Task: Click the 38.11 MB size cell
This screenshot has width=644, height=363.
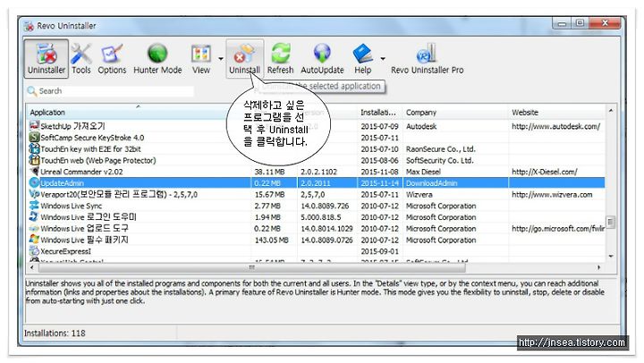Action: click(x=269, y=172)
